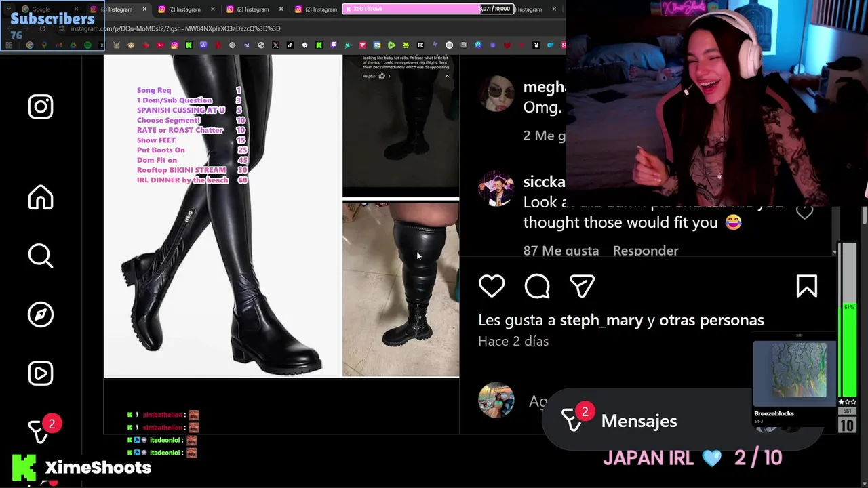The width and height of the screenshot is (868, 488).
Task: Open the YouTube bookmark icon
Action: (160, 45)
